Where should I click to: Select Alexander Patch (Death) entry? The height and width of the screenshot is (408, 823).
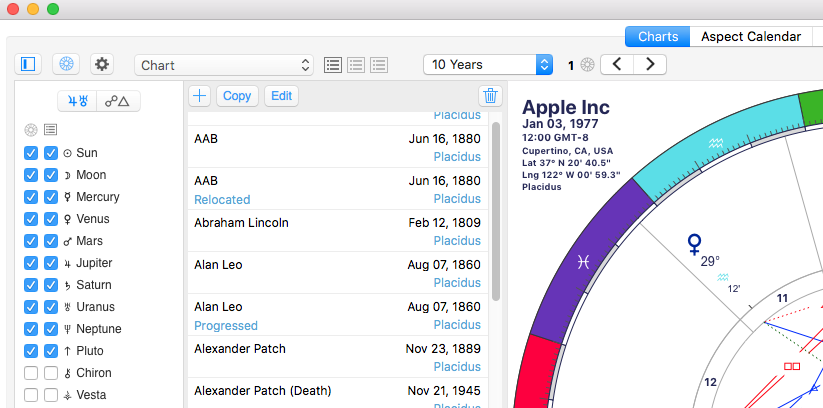tap(338, 393)
